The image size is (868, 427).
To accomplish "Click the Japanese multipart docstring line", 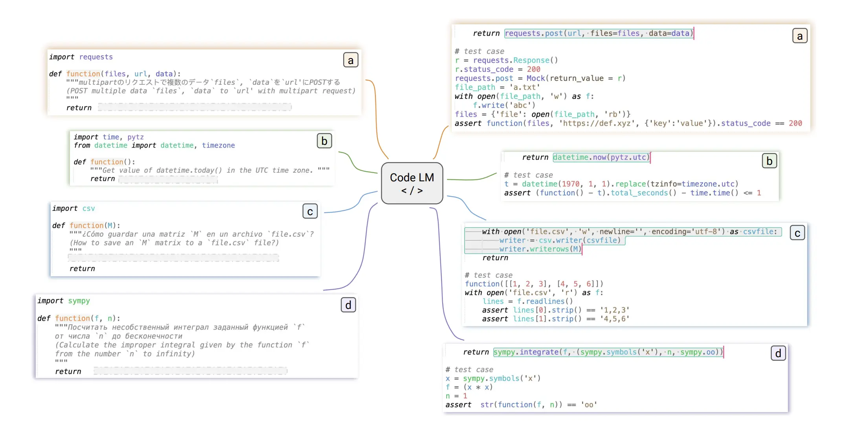I will (203, 82).
